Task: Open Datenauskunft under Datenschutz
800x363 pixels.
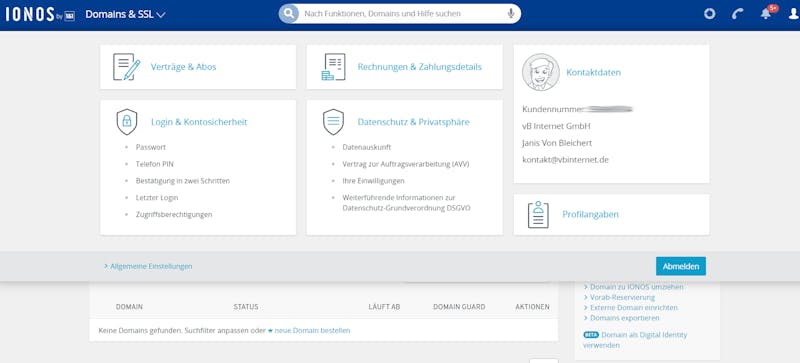Action: point(367,147)
